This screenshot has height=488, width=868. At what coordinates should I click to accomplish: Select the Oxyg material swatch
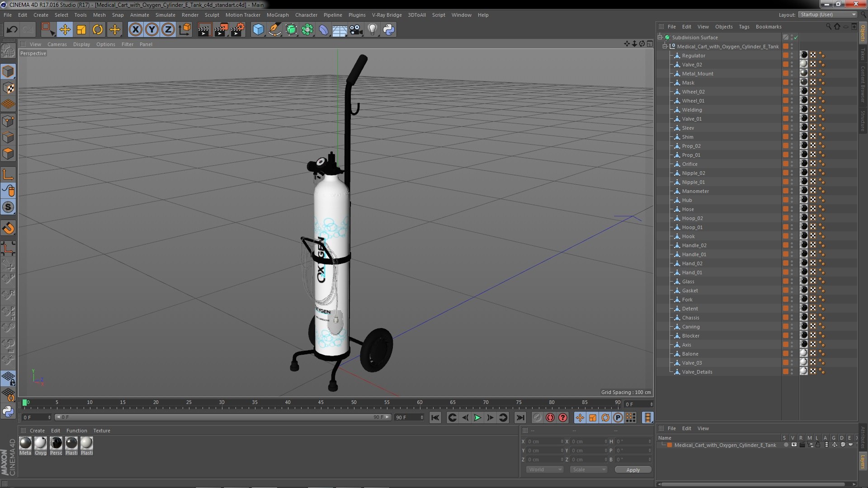(x=41, y=443)
